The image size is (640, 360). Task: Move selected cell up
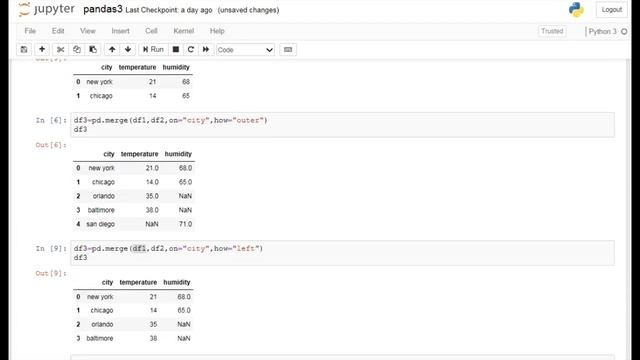(x=112, y=49)
